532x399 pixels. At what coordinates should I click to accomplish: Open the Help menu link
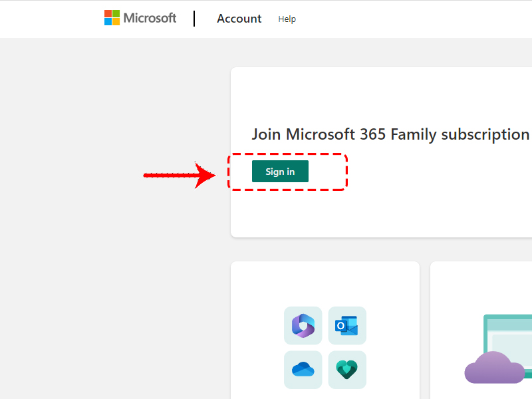tap(287, 19)
